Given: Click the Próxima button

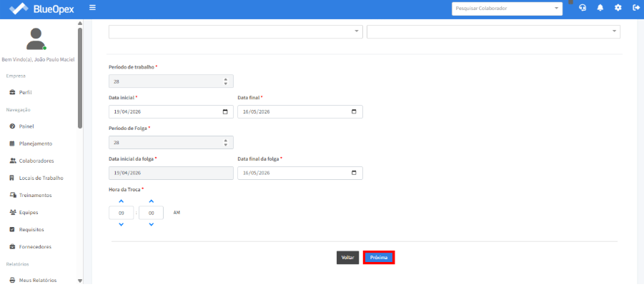Looking at the screenshot, I should [x=379, y=258].
